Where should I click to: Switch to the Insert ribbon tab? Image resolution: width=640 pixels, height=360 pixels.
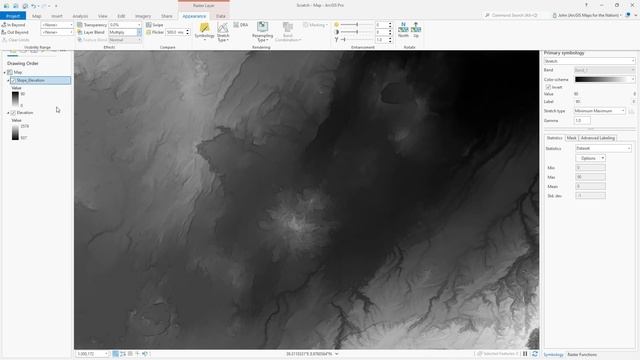coord(57,16)
